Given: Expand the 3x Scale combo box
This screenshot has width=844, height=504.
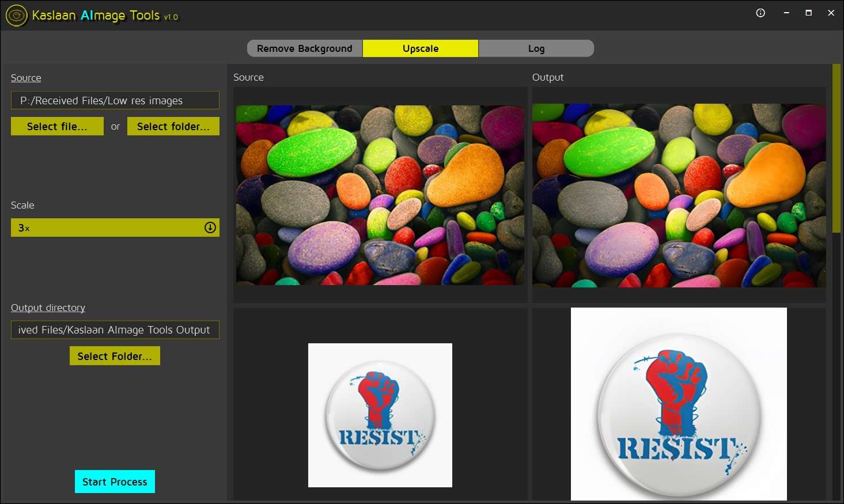Looking at the screenshot, I should 115,228.
